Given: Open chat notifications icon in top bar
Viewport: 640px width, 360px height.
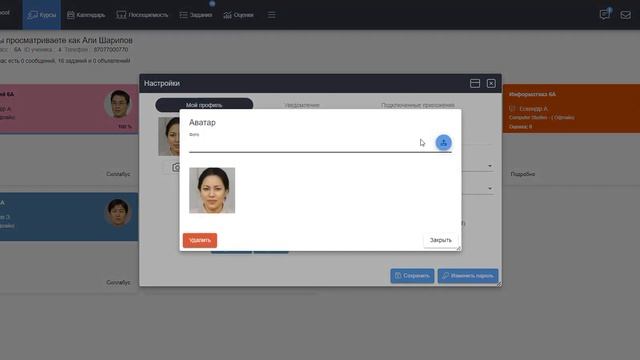Looking at the screenshot, I should [x=604, y=15].
